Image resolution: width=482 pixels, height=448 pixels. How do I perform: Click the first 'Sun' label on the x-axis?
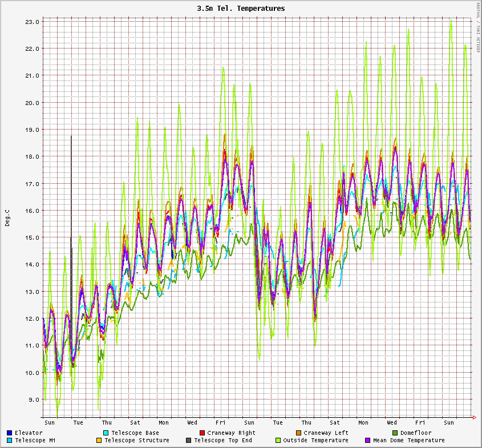50,423
